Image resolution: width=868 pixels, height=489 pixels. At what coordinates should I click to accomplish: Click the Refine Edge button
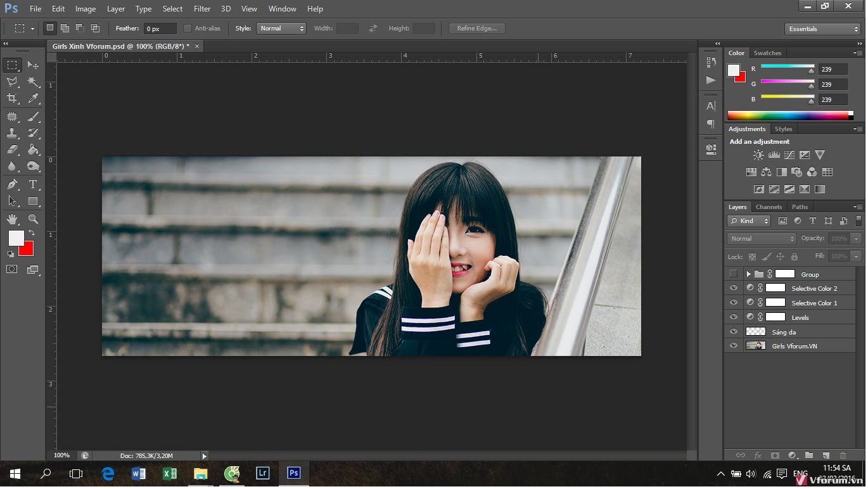(477, 29)
